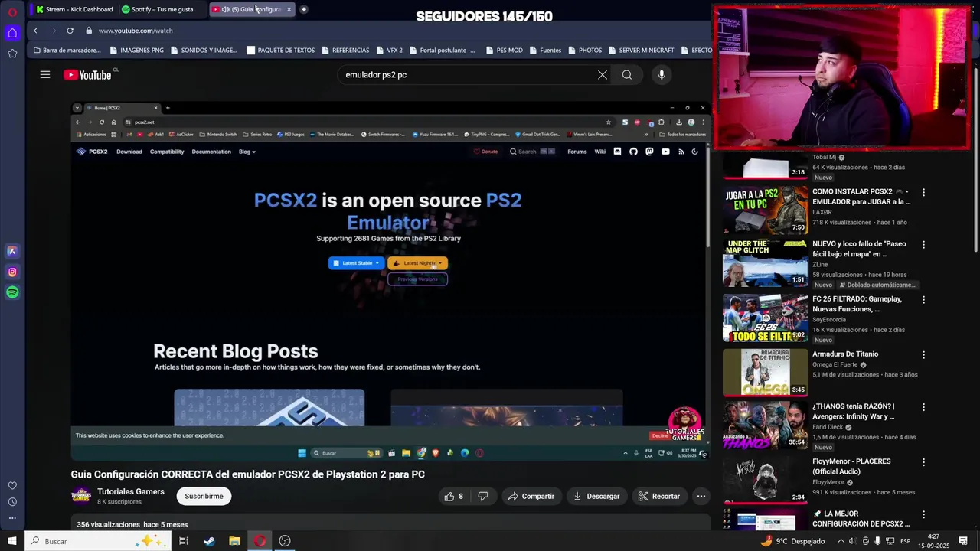Open FC 26 FILTRADO video thumbnail
Screen dimensions: 980x551
click(766, 318)
